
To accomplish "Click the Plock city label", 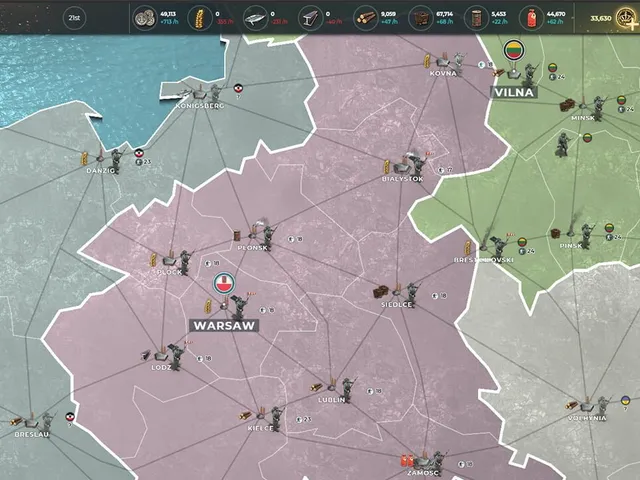I will pyautogui.click(x=169, y=272).
